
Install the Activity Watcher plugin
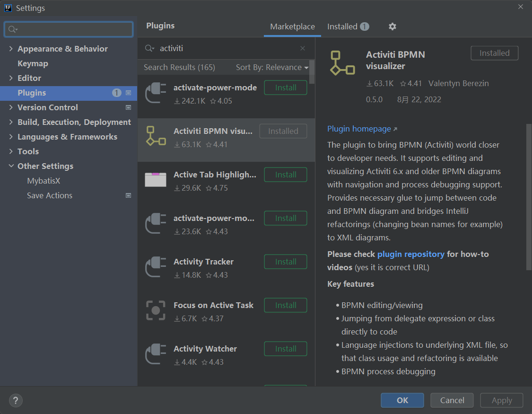tap(286, 349)
